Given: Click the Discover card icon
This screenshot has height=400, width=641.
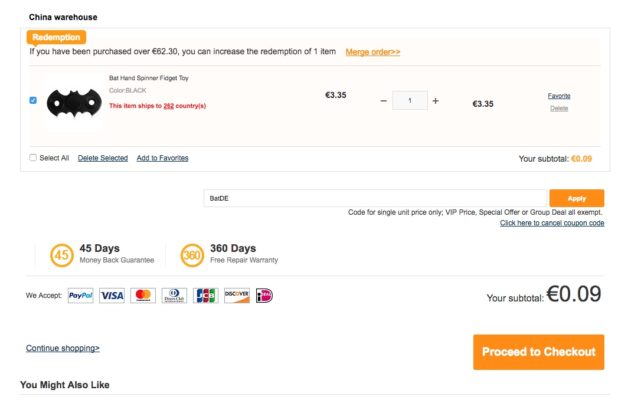Looking at the screenshot, I should coord(237,295).
